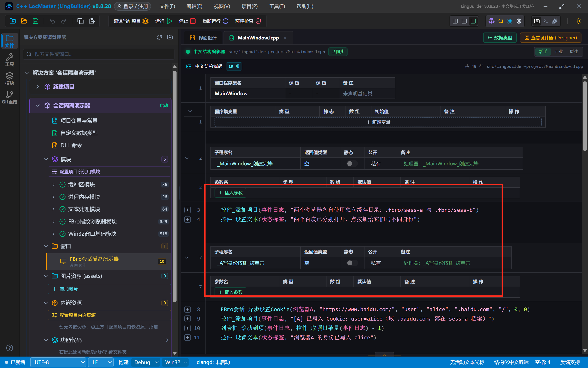This screenshot has width=588, height=368.
Task: Open the 工具(T) menu
Action: click(x=277, y=6)
